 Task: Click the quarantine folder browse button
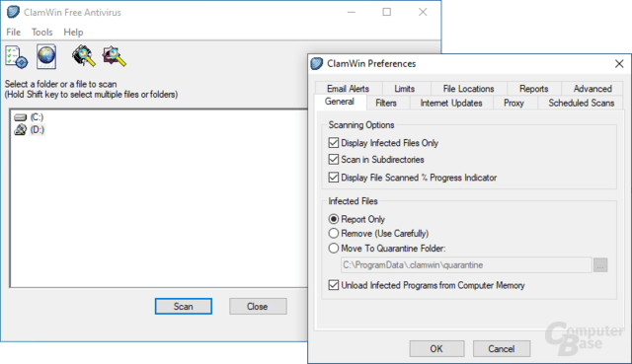[x=600, y=265]
